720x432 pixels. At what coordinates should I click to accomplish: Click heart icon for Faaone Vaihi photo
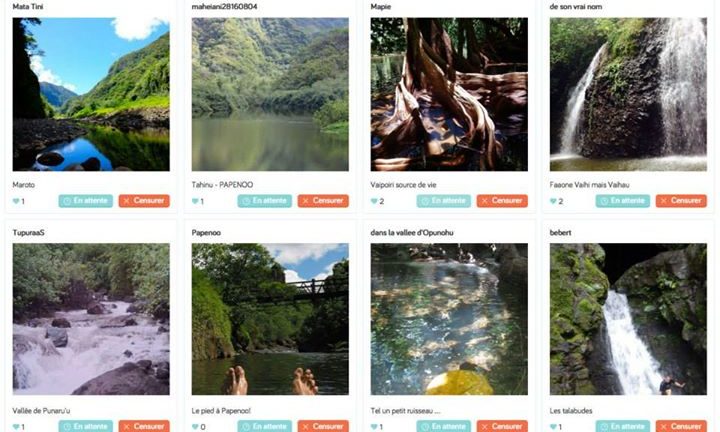553,201
